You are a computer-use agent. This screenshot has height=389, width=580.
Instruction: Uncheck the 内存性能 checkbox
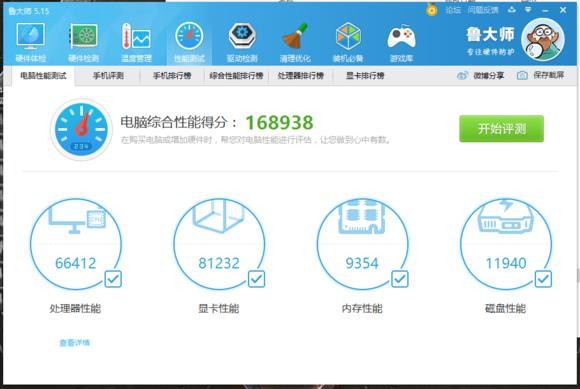click(399, 279)
